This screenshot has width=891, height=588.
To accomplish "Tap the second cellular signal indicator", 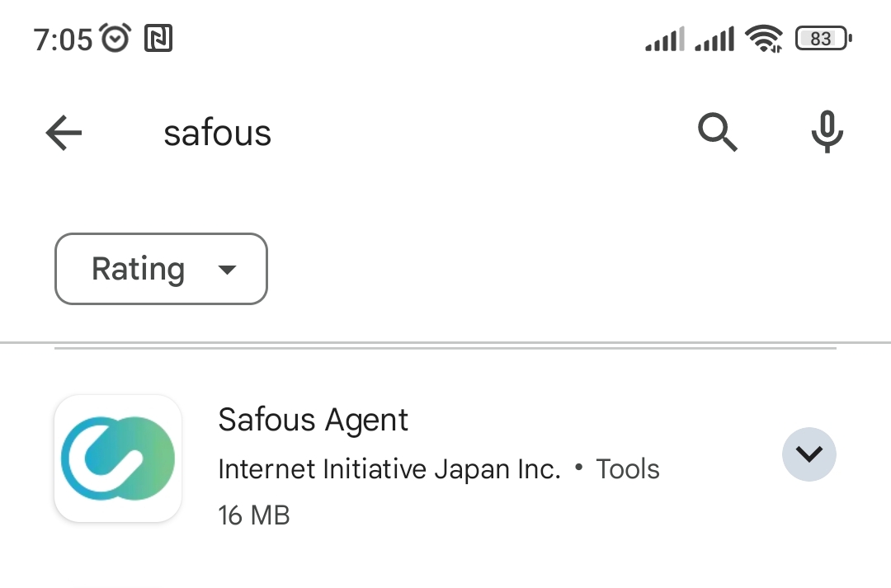I will click(x=714, y=39).
